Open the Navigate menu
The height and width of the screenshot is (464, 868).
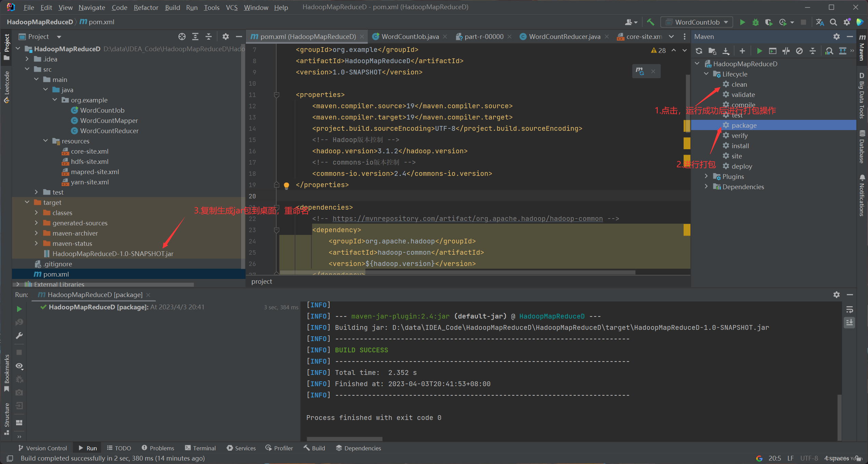[x=92, y=8]
